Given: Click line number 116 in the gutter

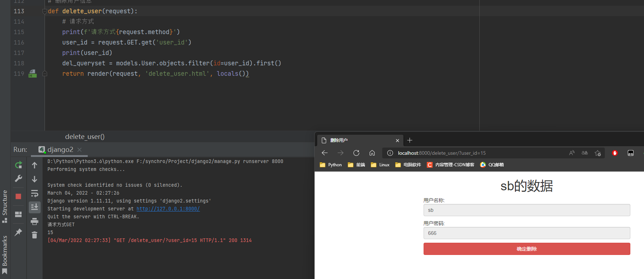Looking at the screenshot, I should [x=19, y=42].
